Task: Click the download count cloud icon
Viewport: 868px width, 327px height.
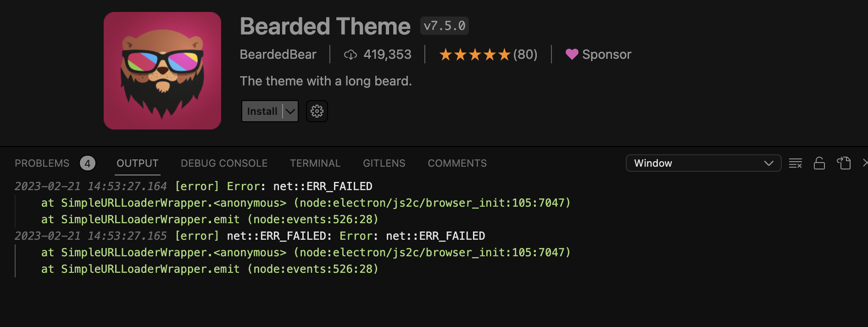Action: point(351,54)
